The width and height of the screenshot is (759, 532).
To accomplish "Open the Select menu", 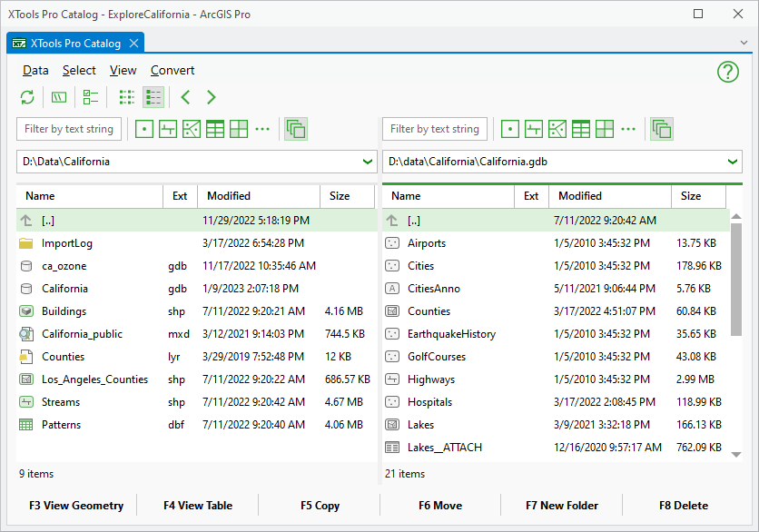I will (x=79, y=71).
